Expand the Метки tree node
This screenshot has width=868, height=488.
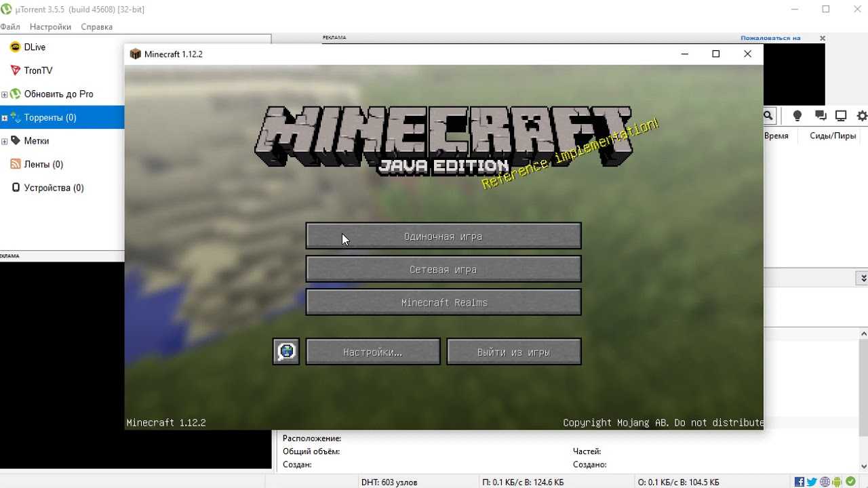coord(4,141)
